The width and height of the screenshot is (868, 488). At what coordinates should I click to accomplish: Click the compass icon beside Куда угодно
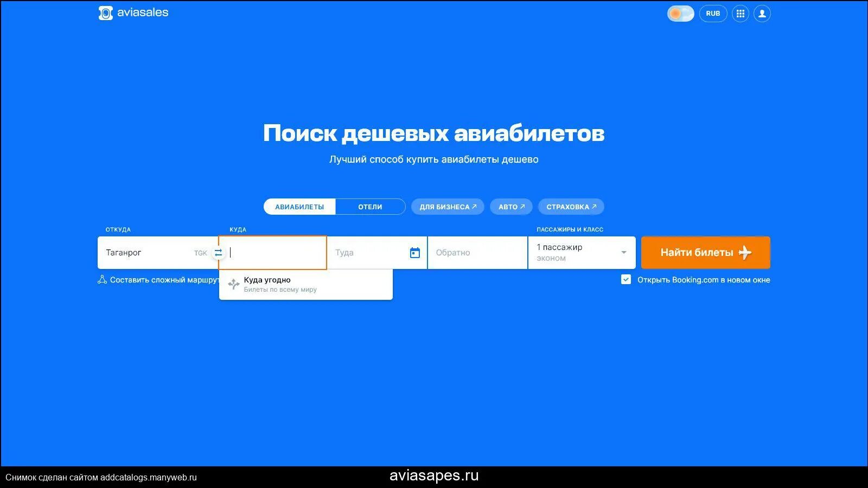pyautogui.click(x=233, y=285)
